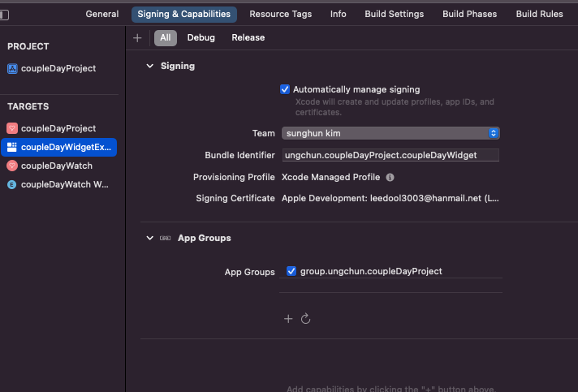578x392 pixels.
Task: Collapse the App Groups section
Action: [149, 238]
